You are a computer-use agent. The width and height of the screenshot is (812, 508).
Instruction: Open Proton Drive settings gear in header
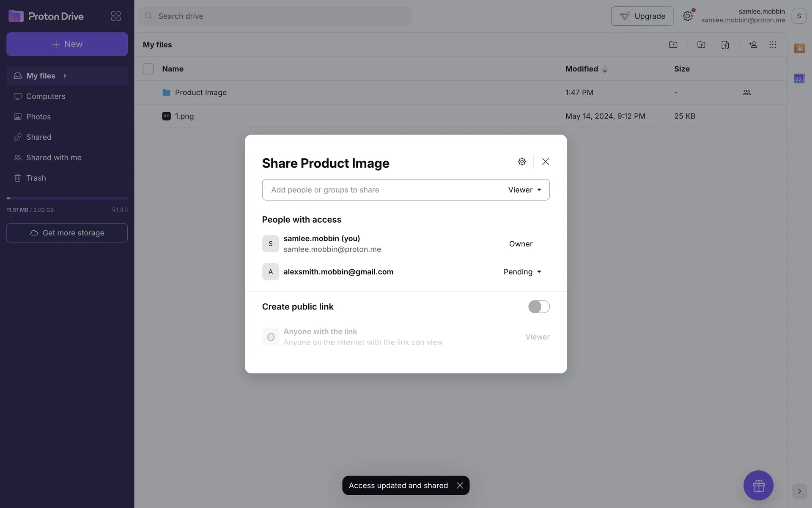click(687, 16)
